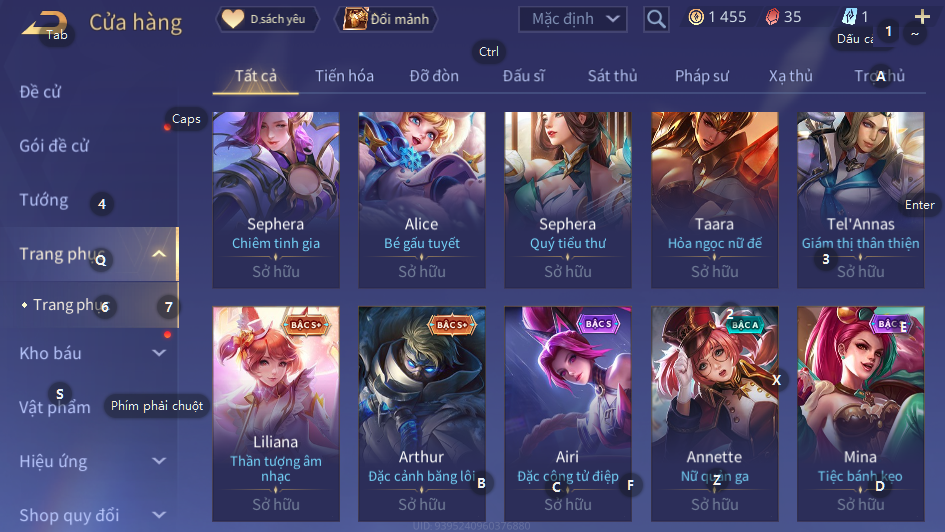Expand the Hiệu ứng sidebar section

[x=159, y=462]
